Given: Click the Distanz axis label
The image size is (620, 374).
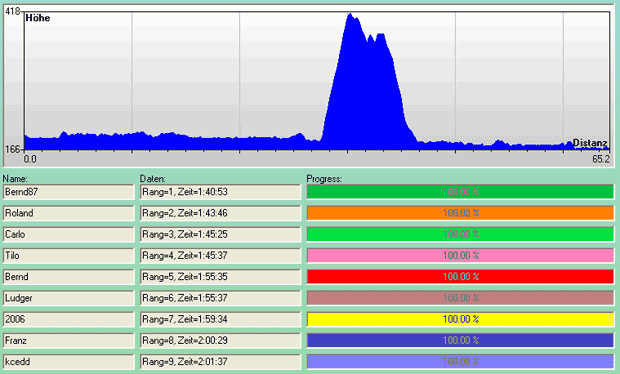Looking at the screenshot, I should point(590,143).
